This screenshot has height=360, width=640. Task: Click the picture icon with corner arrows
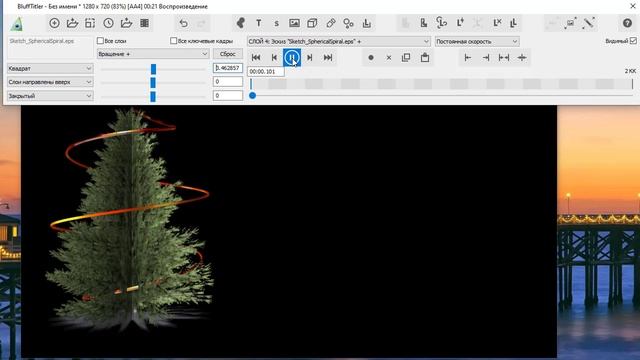pos(570,23)
